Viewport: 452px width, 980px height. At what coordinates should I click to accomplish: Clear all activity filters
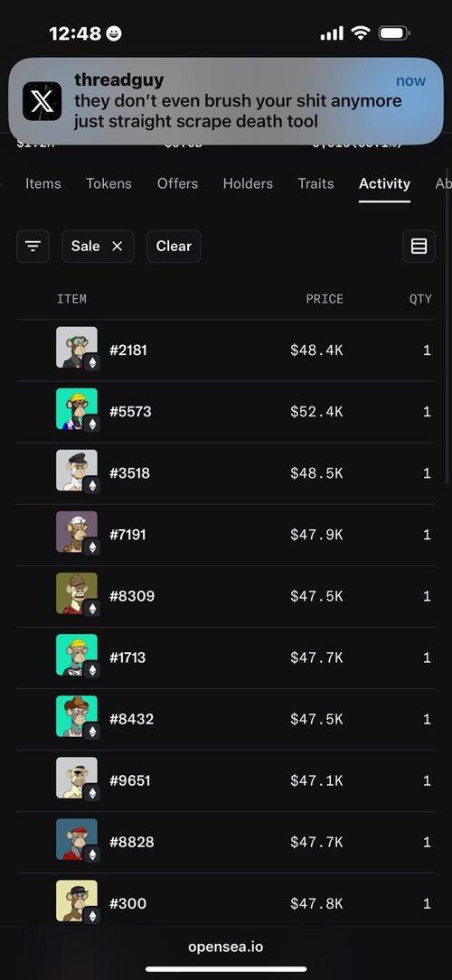[174, 247]
